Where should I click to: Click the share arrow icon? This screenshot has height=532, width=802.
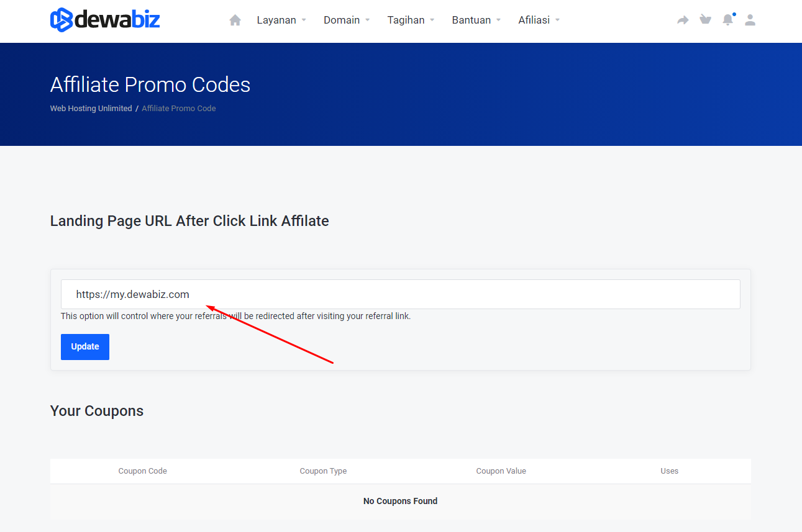click(x=683, y=20)
